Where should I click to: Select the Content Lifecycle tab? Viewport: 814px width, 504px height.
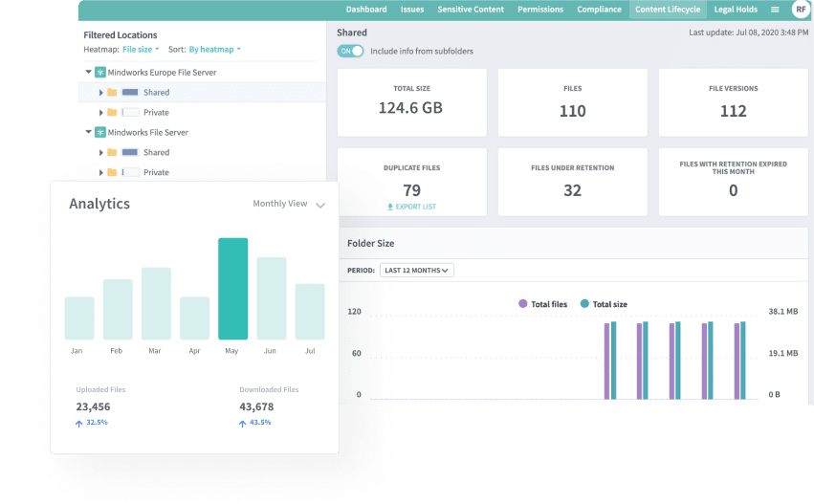click(668, 10)
